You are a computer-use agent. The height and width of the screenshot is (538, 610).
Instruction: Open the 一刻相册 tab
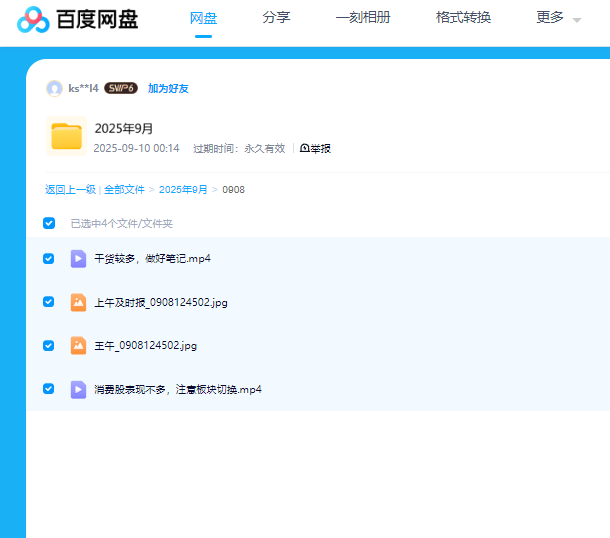pos(363,18)
